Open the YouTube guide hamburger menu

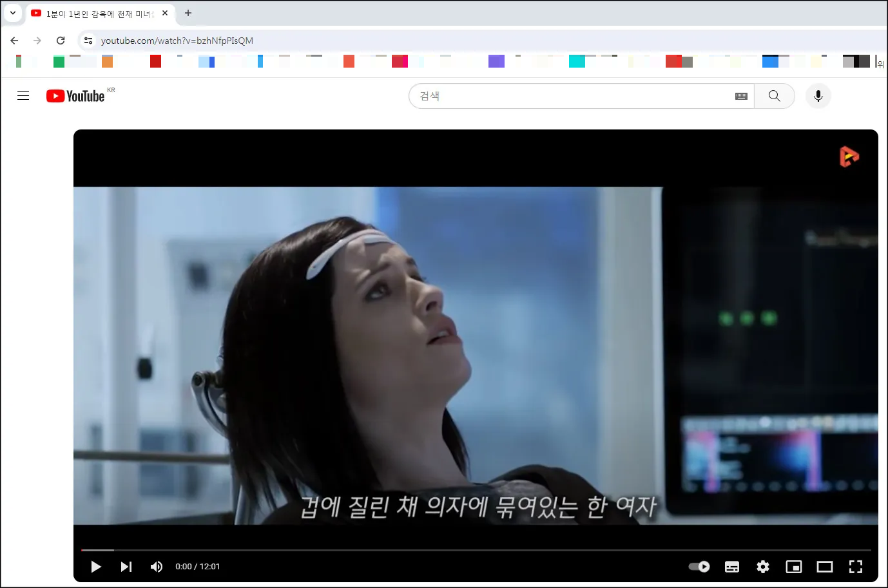[23, 96]
